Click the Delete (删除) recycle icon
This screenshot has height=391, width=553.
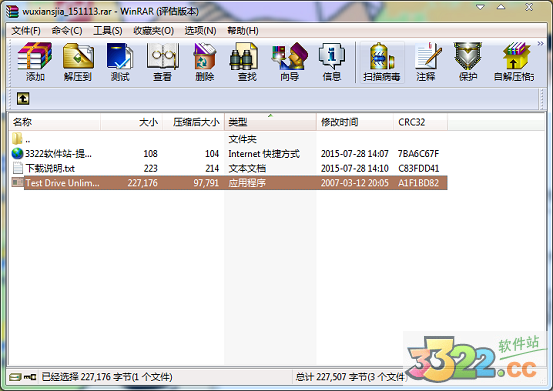tap(205, 56)
